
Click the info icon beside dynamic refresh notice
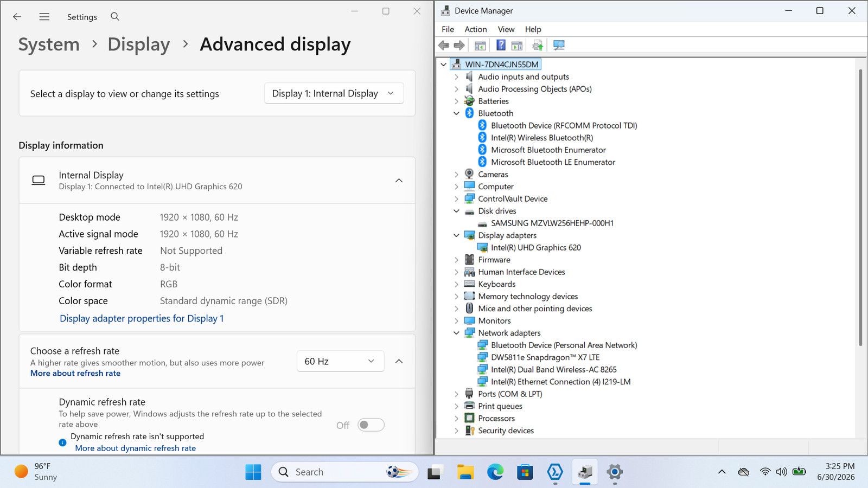tap(62, 442)
